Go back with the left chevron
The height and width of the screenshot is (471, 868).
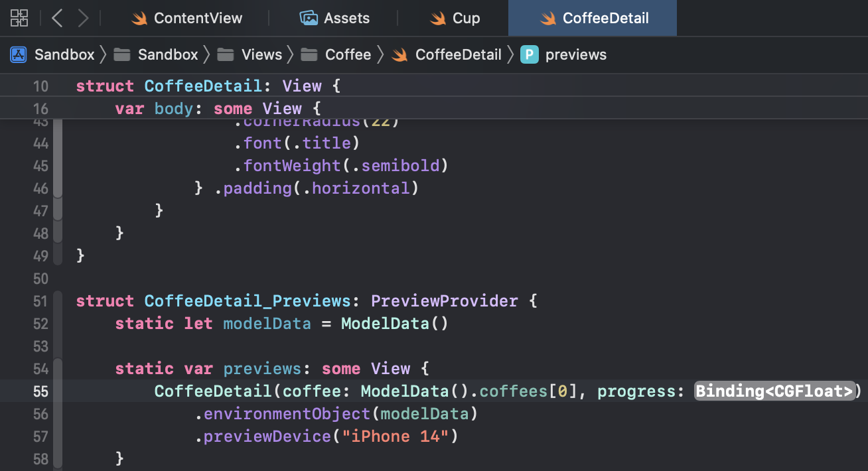coord(57,18)
